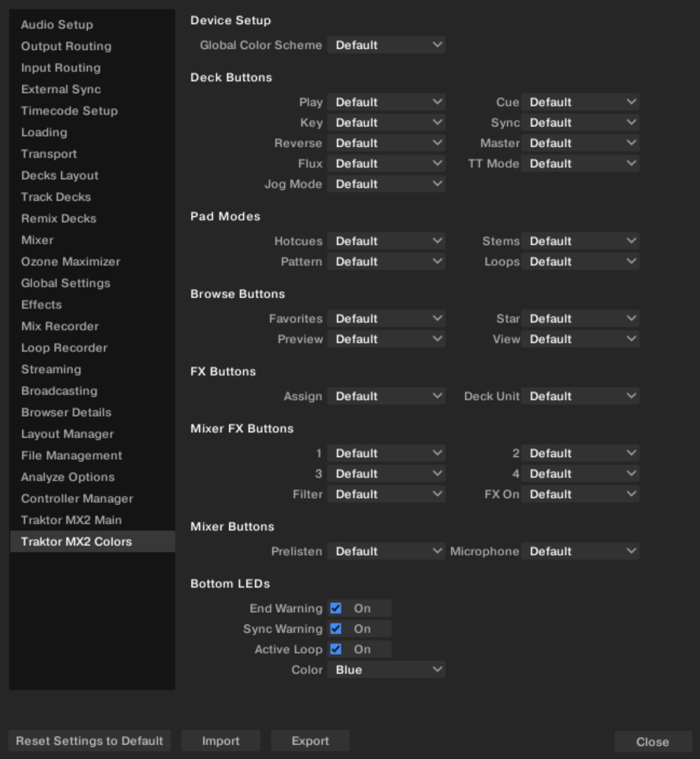Expand the Favorites color dropdown
Viewport: 700px width, 759px height.
[386, 319]
